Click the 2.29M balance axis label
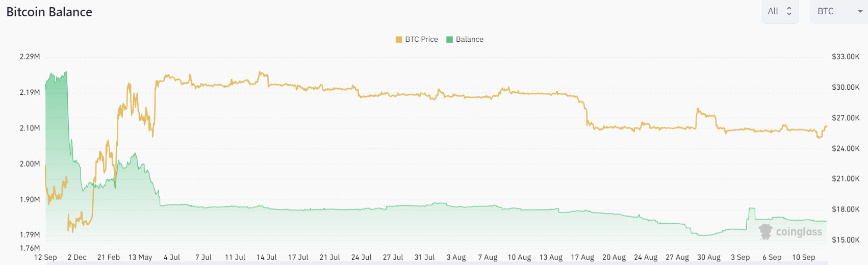This screenshot has height=265, width=868. pyautogui.click(x=30, y=57)
